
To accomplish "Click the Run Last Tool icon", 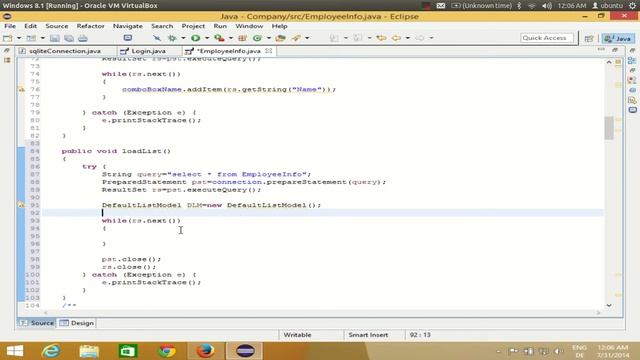I will [219, 38].
